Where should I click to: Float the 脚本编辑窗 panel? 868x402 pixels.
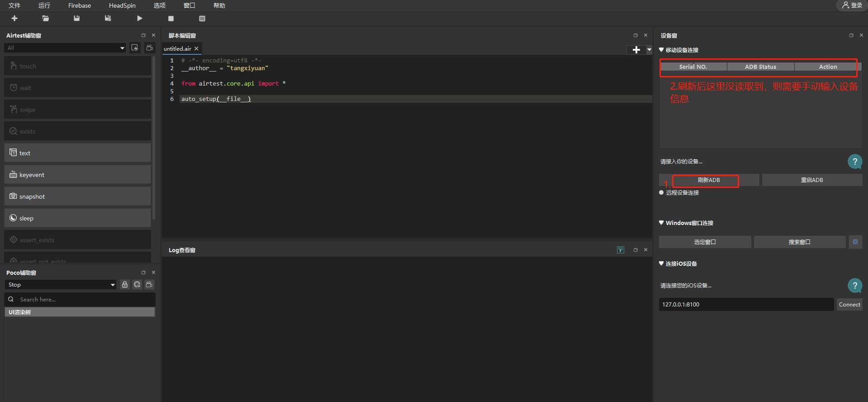pos(636,35)
